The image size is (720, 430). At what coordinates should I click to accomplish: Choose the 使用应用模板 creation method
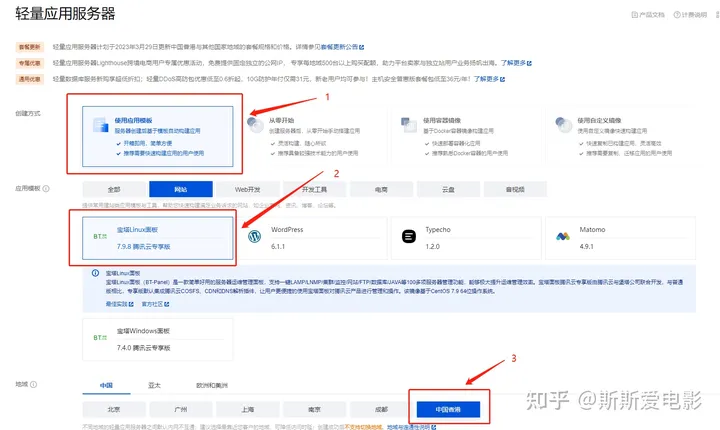click(158, 136)
